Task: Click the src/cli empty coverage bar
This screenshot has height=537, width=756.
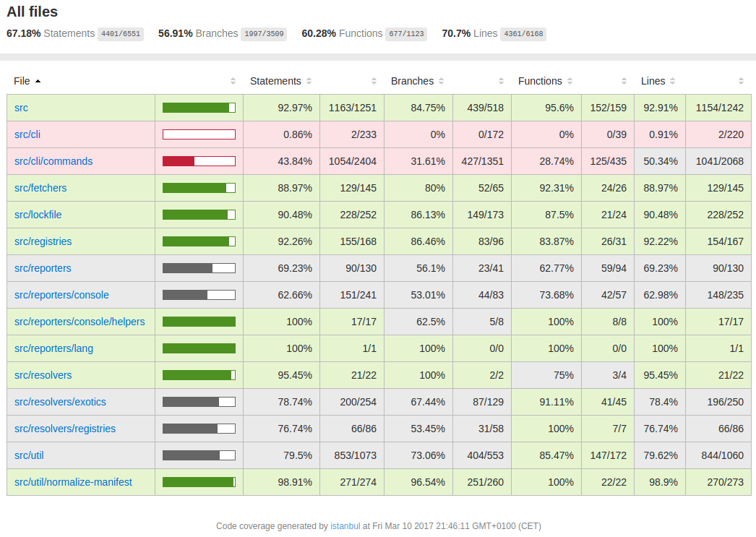Action: pyautogui.click(x=199, y=134)
